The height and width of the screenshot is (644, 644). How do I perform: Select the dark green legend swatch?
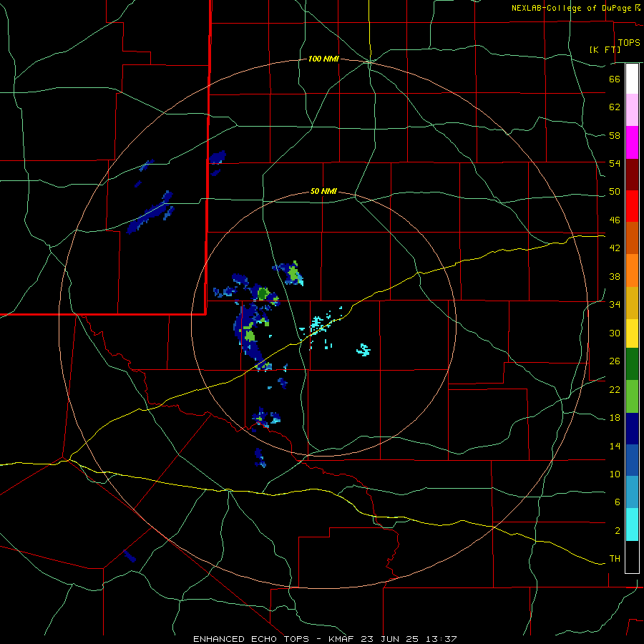632,364
